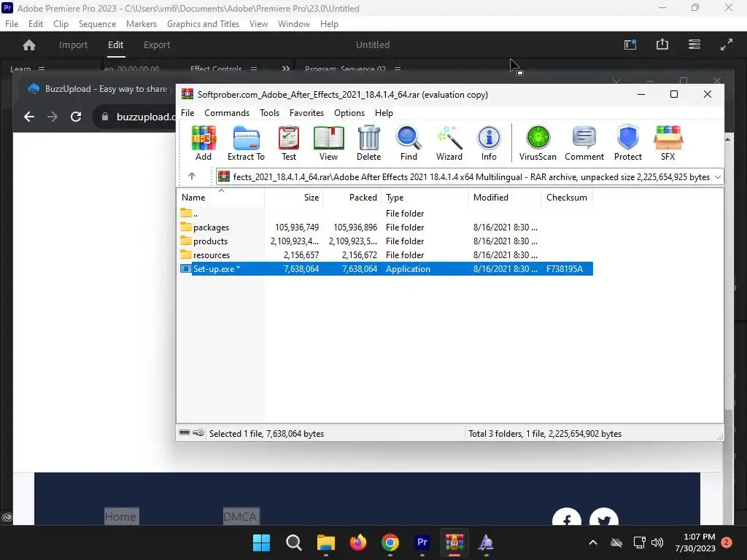Viewport: 747px width, 560px height.
Task: Sort file list by Packed column
Action: point(352,197)
